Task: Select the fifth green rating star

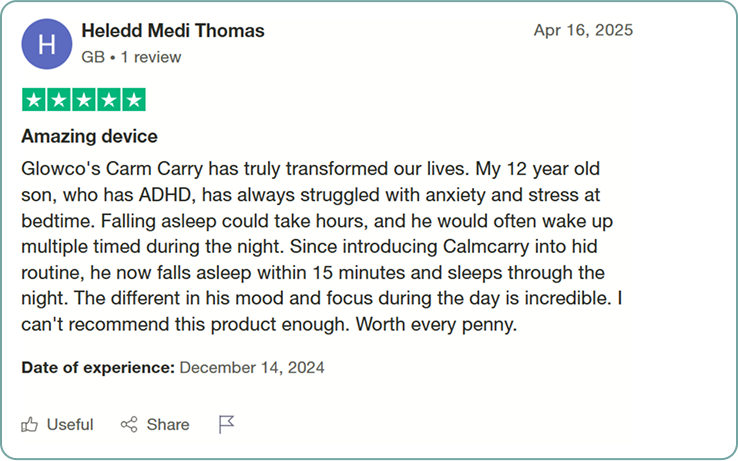Action: [134, 100]
